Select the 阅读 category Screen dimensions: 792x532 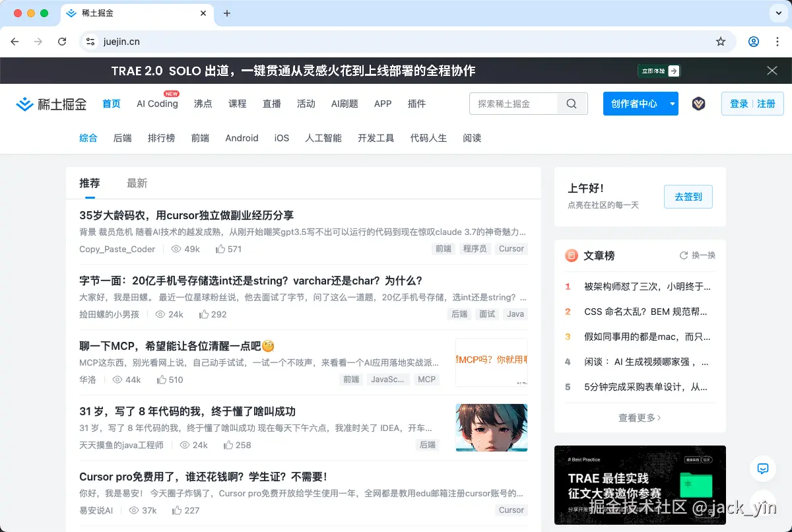(473, 138)
